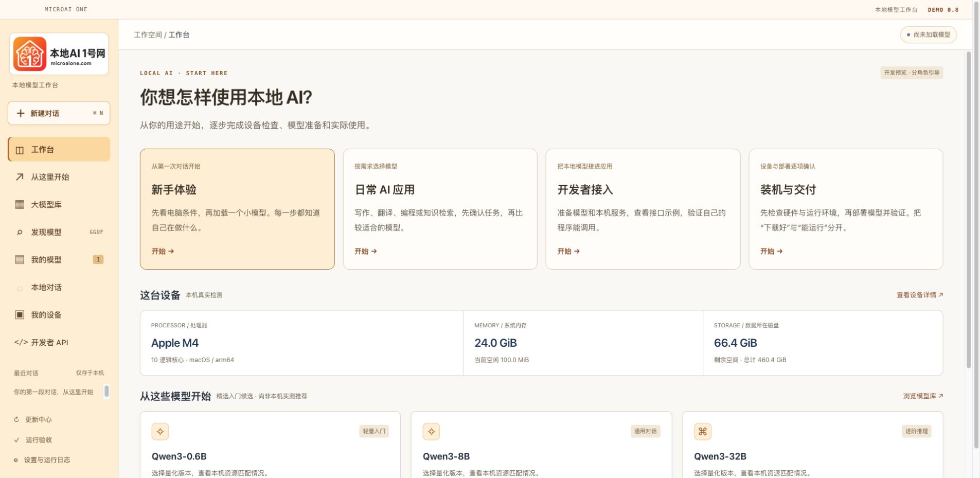This screenshot has height=478, width=980.
Task: Open 开发者 API in the sidebar
Action: 59,342
